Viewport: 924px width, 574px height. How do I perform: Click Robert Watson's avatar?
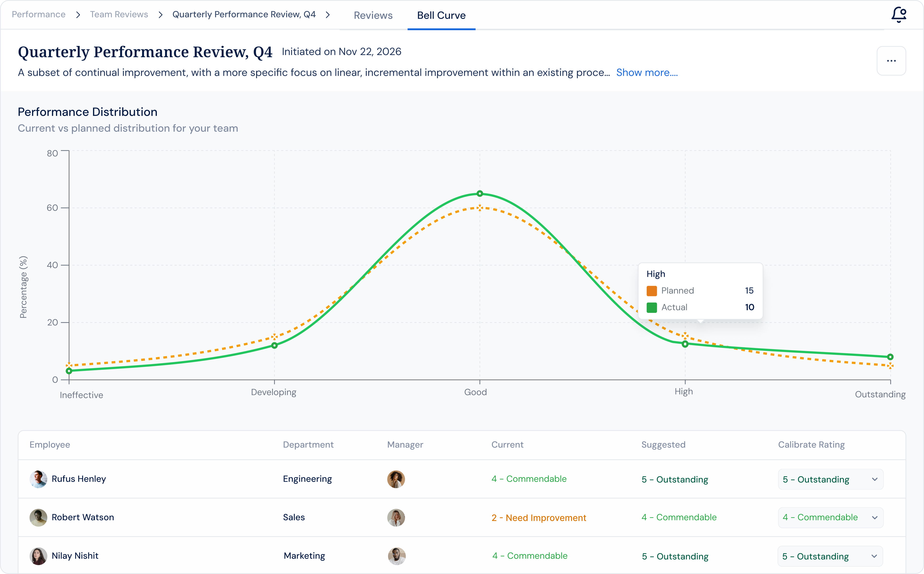pos(38,517)
